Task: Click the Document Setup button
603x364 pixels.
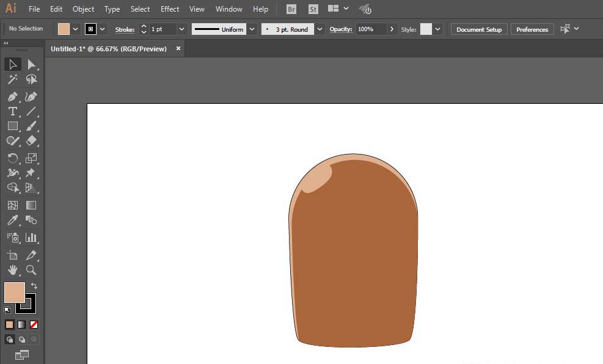Action: point(478,29)
